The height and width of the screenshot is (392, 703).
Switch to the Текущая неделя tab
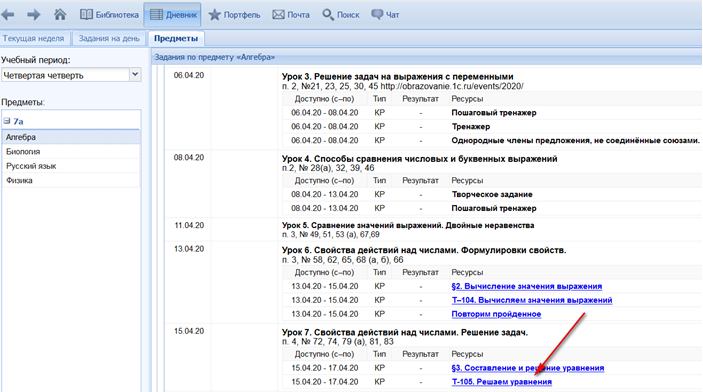(x=34, y=39)
